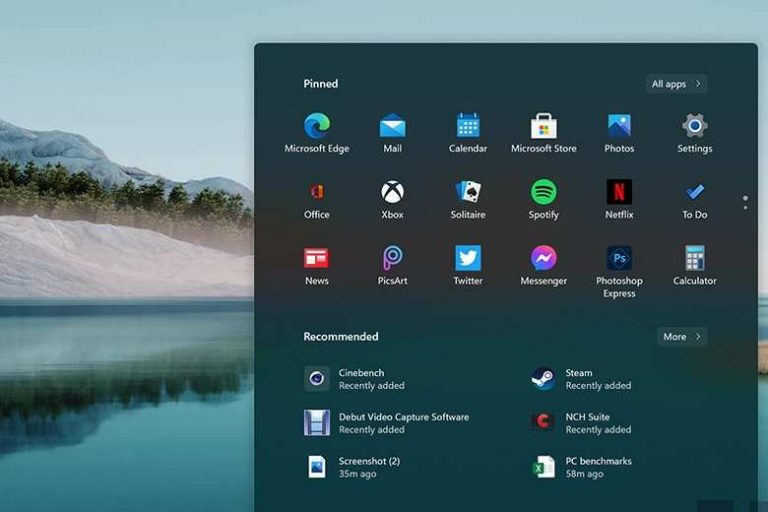Go to next pinned apps page dots

coord(745,202)
